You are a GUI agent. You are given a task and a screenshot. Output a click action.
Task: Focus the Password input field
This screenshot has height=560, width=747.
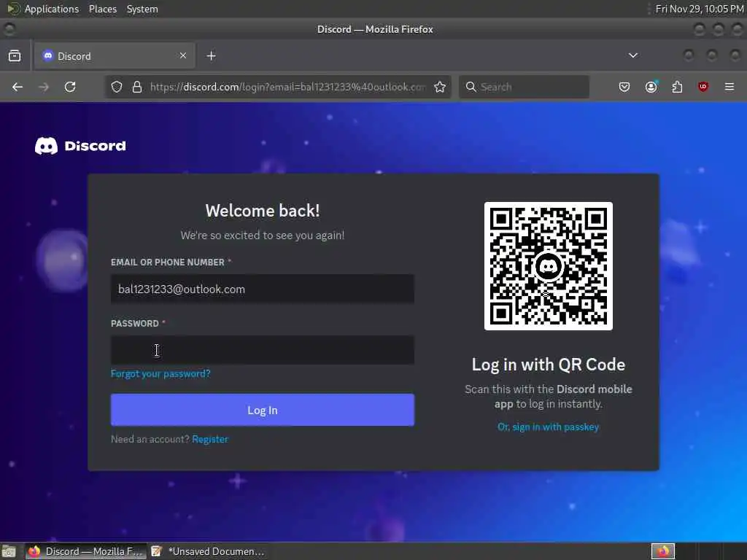[x=263, y=350]
